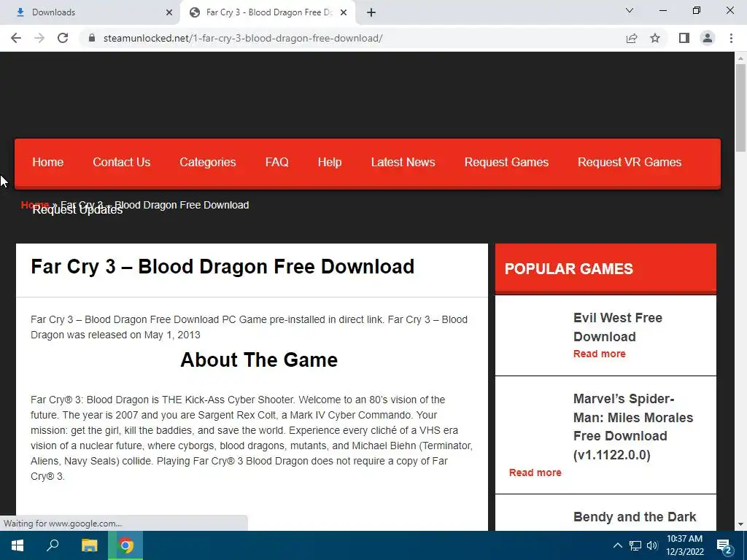Open the Latest News menu item

(x=403, y=163)
